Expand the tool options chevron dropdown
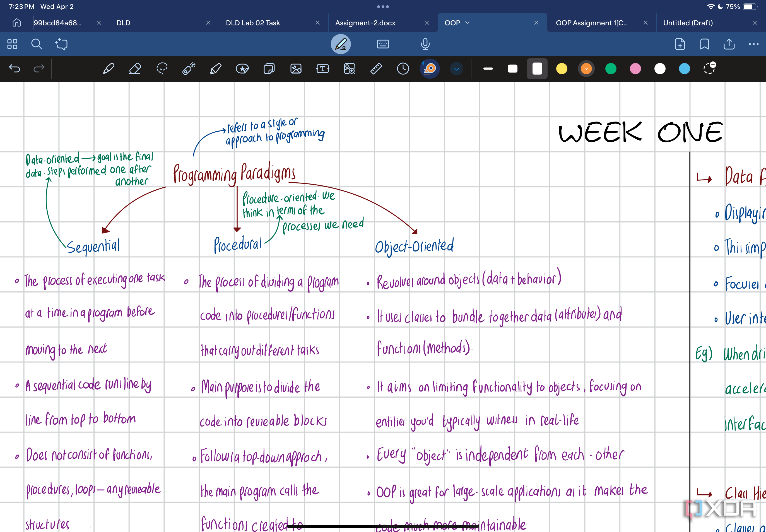This screenshot has width=766, height=532. [x=457, y=69]
